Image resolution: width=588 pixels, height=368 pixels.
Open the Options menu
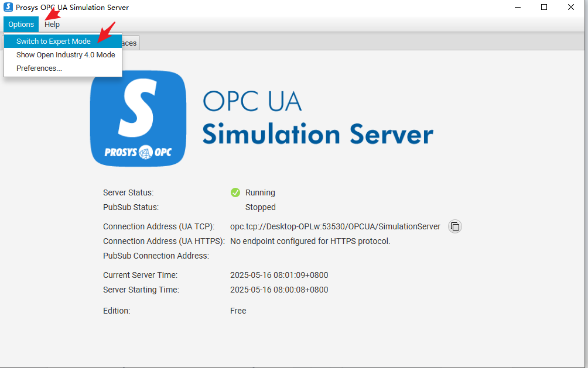[21, 25]
